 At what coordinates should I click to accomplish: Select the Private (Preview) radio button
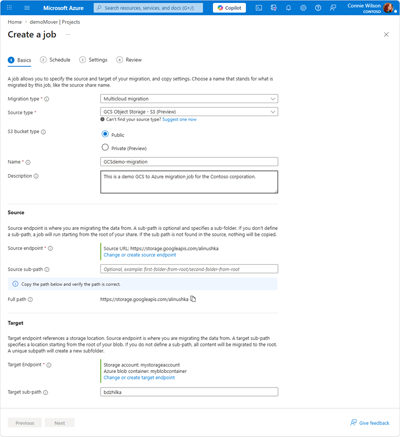click(x=105, y=147)
